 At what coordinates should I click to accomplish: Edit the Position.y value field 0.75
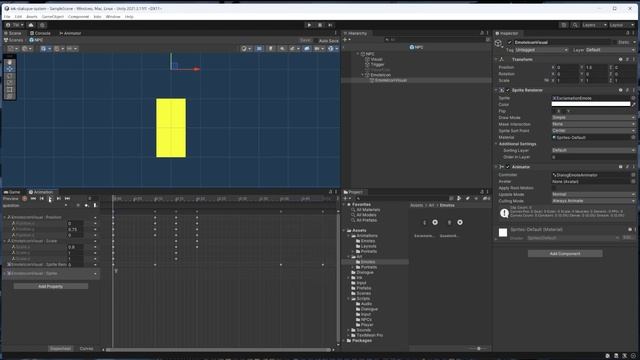75,229
